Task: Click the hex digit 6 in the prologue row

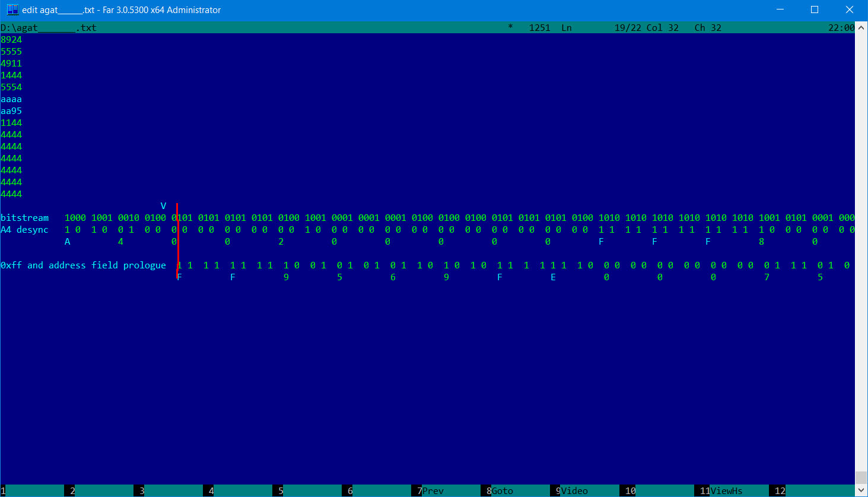Action: click(x=393, y=277)
